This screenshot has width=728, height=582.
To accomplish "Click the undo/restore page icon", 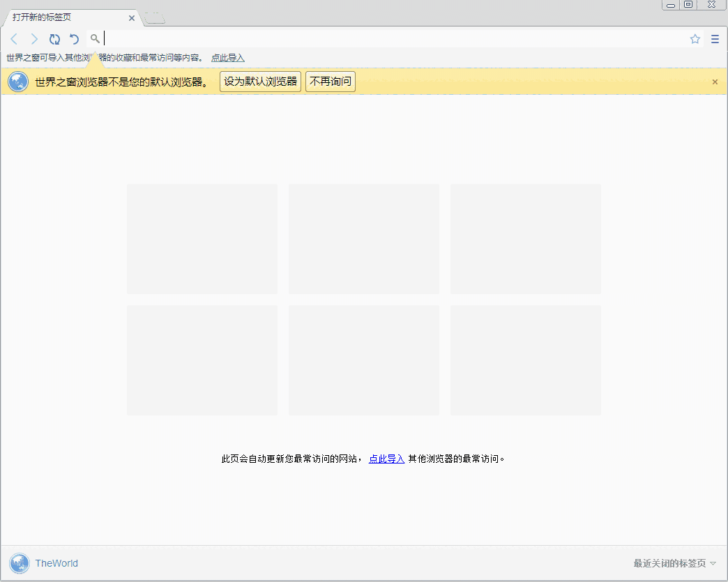I will (75, 39).
